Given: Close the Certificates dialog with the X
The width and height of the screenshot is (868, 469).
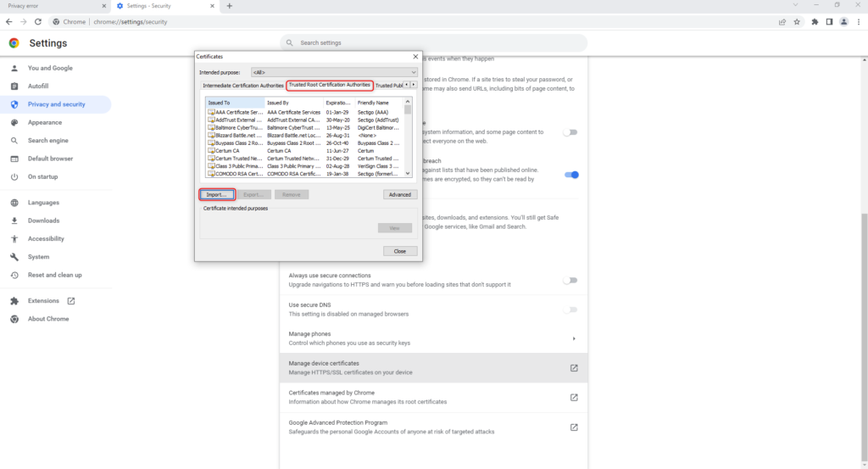Looking at the screenshot, I should pos(415,57).
